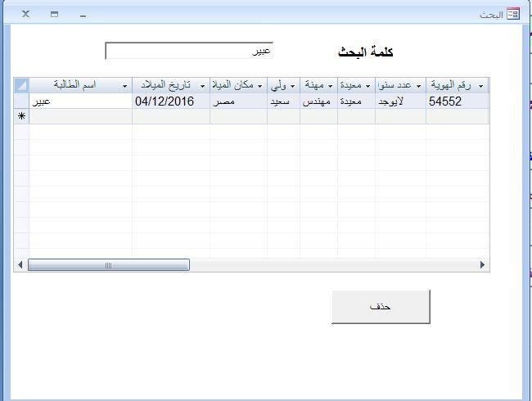Click the ID number cell 54552
Image resolution: width=532 pixels, height=401 pixels.
pyautogui.click(x=458, y=101)
